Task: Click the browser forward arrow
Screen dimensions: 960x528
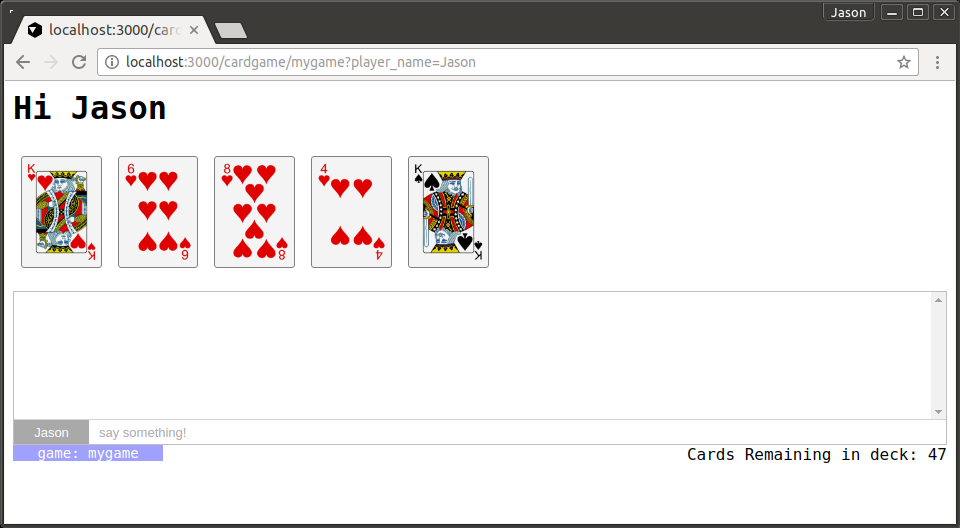Action: point(51,62)
